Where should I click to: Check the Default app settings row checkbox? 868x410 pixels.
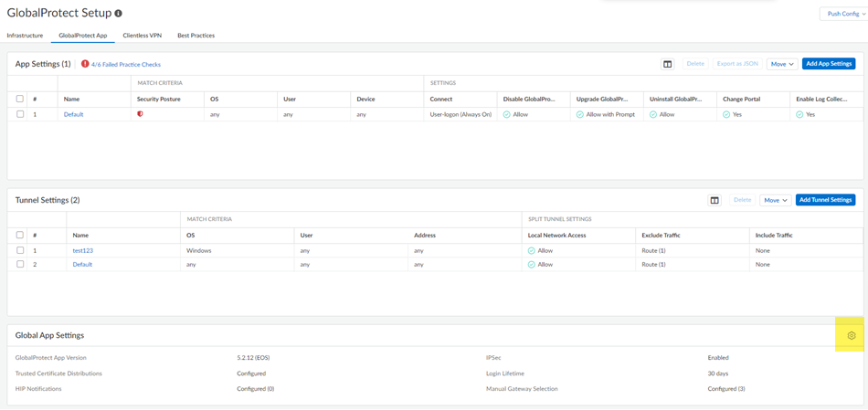tap(20, 114)
